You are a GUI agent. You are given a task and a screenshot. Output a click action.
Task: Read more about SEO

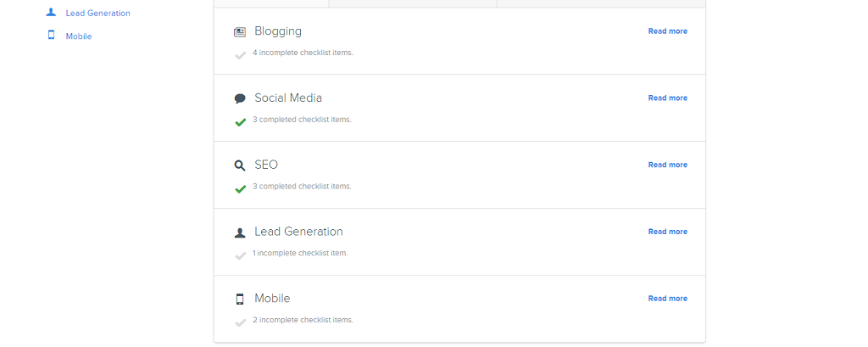[x=668, y=165]
